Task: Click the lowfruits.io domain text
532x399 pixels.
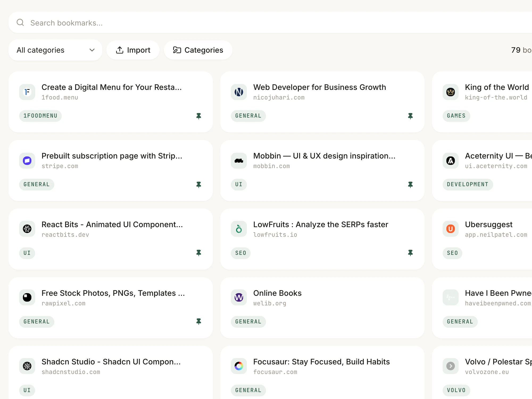Action: click(x=275, y=235)
